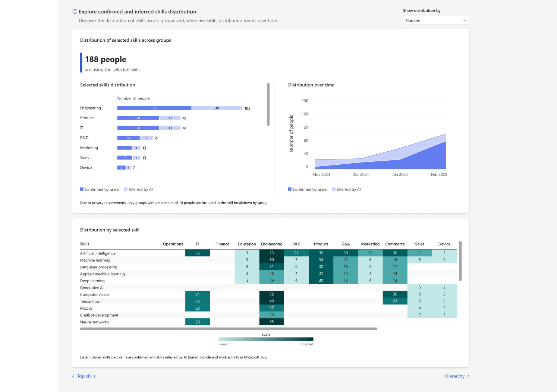The width and height of the screenshot is (557, 392).
Task: Select the Engineering column header in heatmap
Action: point(271,244)
